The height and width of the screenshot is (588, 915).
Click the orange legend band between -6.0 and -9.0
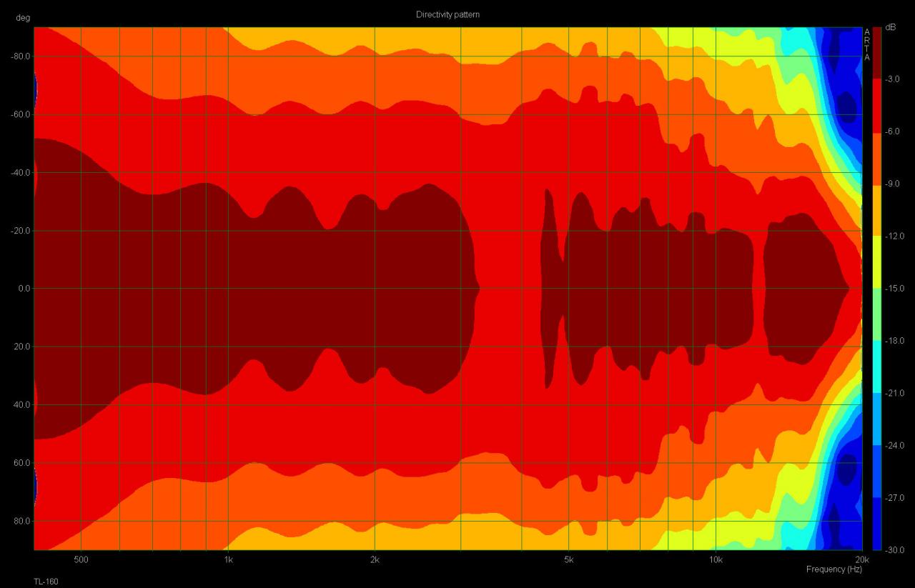876,158
